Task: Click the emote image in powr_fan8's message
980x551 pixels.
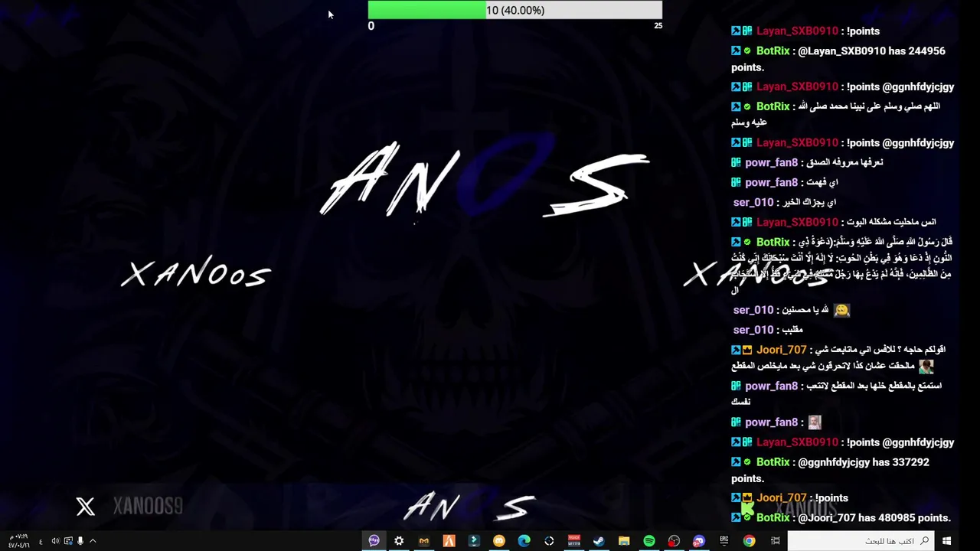Action: click(815, 422)
